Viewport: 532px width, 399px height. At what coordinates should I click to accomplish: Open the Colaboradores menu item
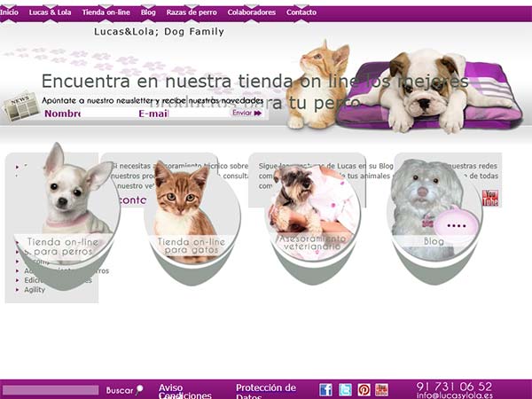click(252, 12)
